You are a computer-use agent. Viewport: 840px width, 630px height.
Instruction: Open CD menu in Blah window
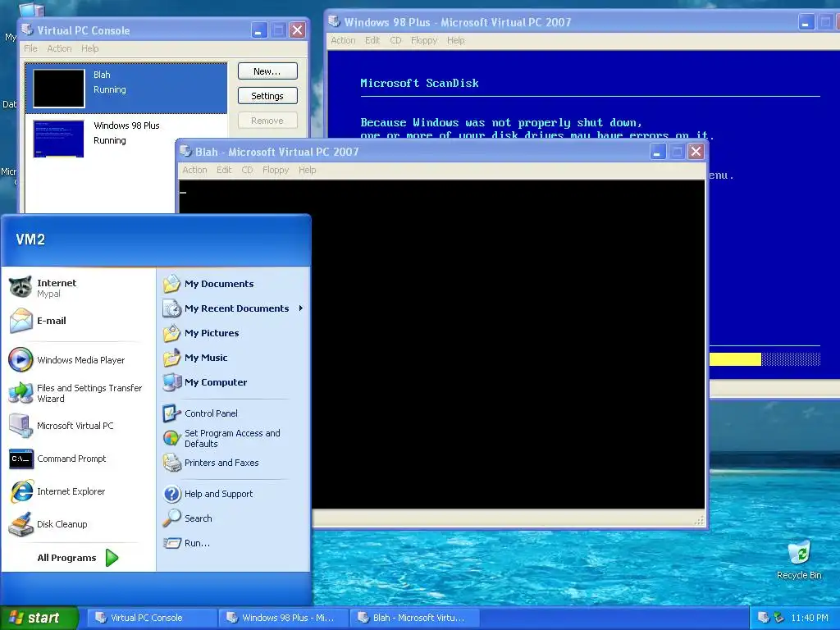pyautogui.click(x=247, y=170)
